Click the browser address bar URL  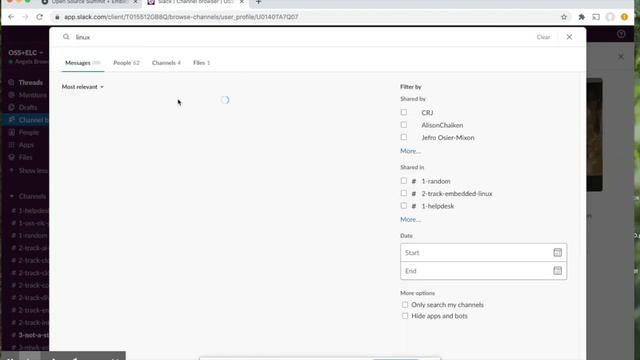click(181, 17)
